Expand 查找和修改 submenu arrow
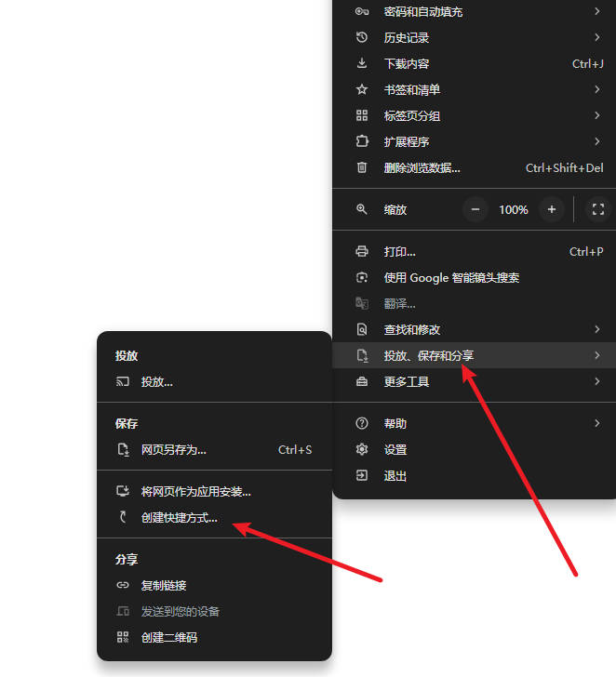Image resolution: width=616 pixels, height=677 pixels. 597,329
